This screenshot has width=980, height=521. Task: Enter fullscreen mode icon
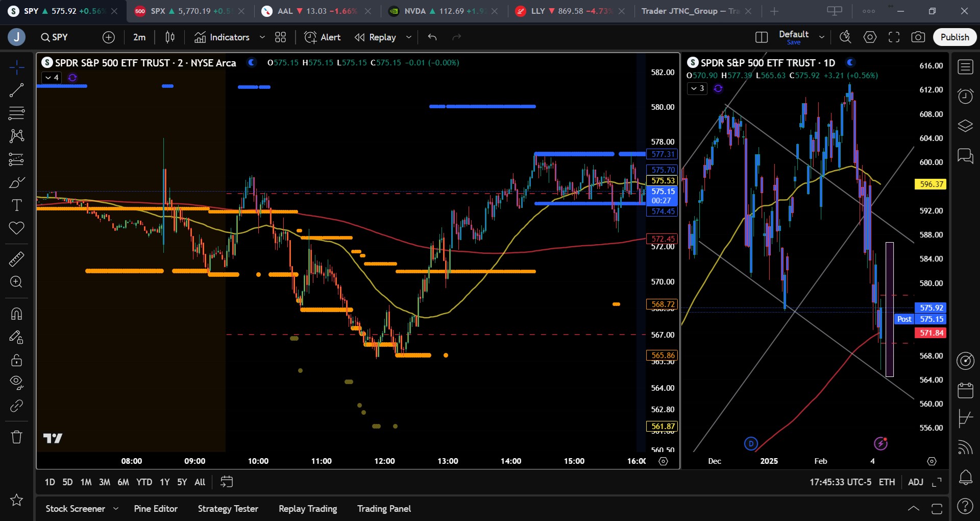click(x=894, y=37)
